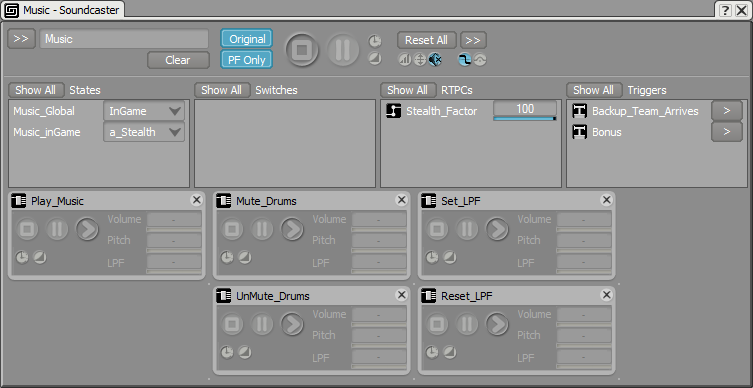Toggle the position arrows icon under Reset All
Viewport: 753px width, 388px height.
pos(420,60)
